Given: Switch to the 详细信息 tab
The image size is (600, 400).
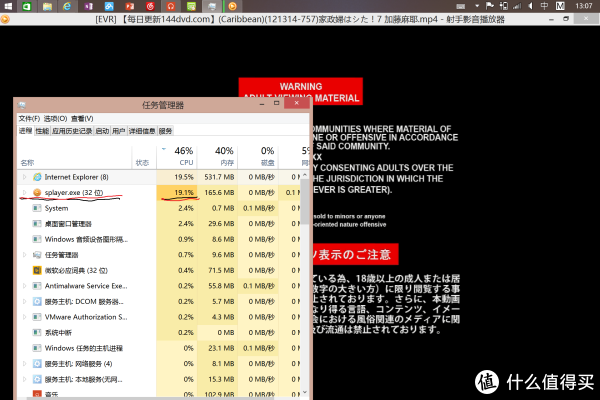Looking at the screenshot, I should (142, 131).
